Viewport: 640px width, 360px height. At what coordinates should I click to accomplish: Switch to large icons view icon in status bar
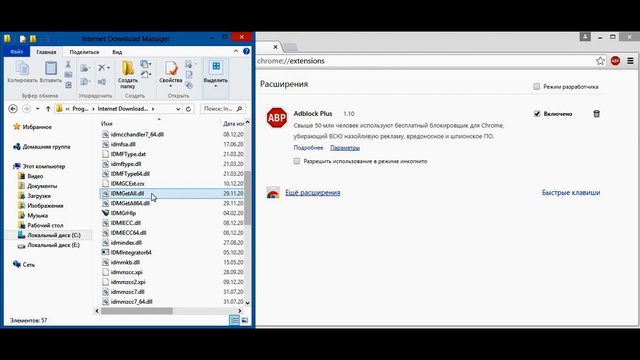(x=244, y=320)
